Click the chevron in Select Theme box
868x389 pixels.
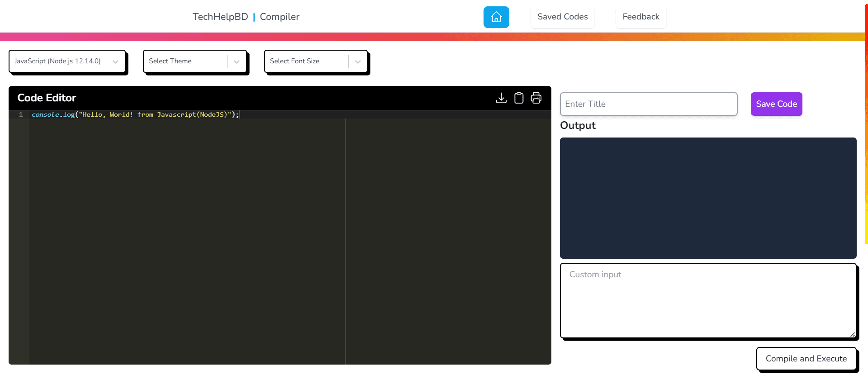click(x=237, y=62)
